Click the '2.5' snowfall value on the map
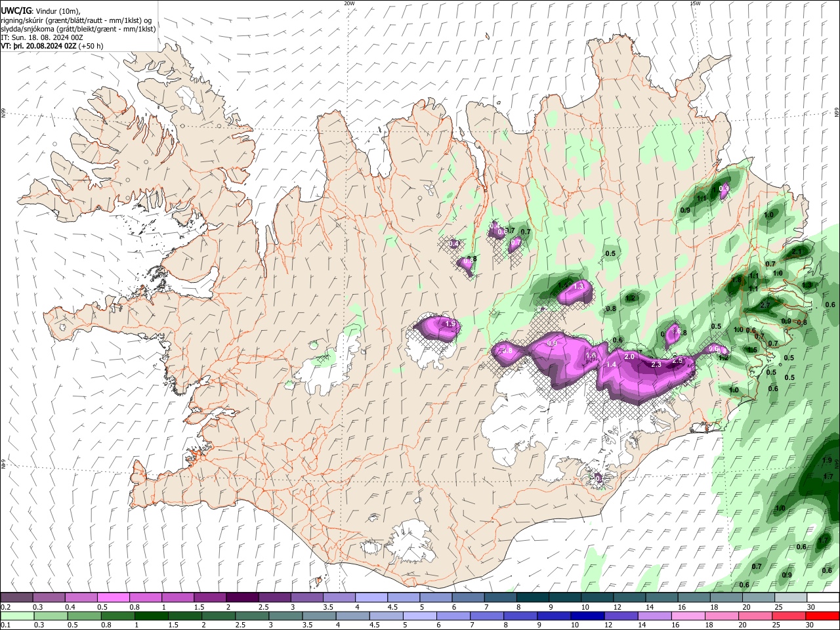 678,360
